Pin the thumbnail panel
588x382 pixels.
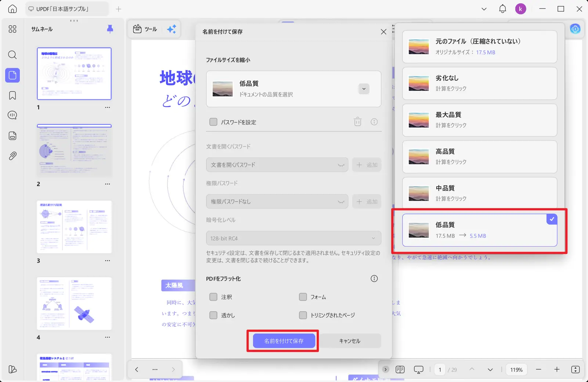110,29
